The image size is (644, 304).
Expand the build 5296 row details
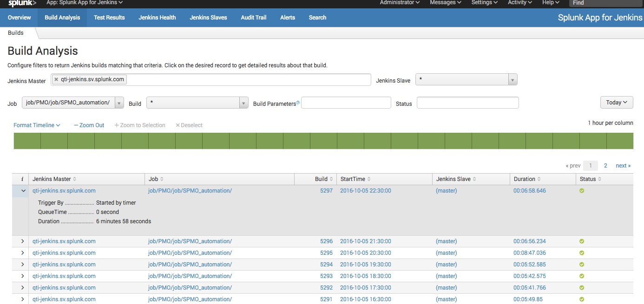click(22, 241)
